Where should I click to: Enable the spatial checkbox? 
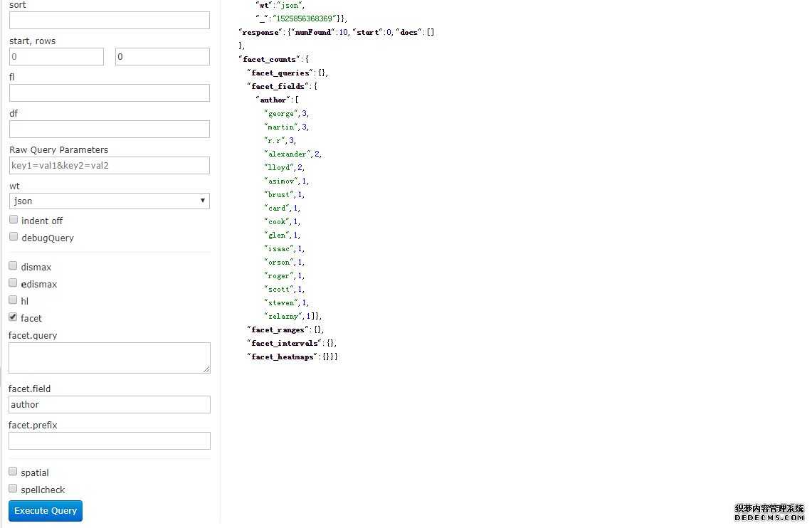pos(14,472)
